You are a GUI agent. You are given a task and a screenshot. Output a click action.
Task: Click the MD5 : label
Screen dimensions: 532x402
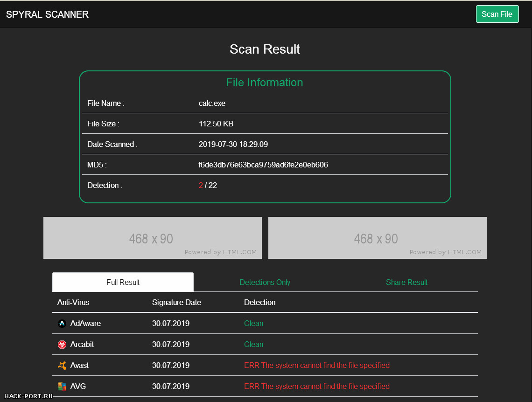point(97,165)
